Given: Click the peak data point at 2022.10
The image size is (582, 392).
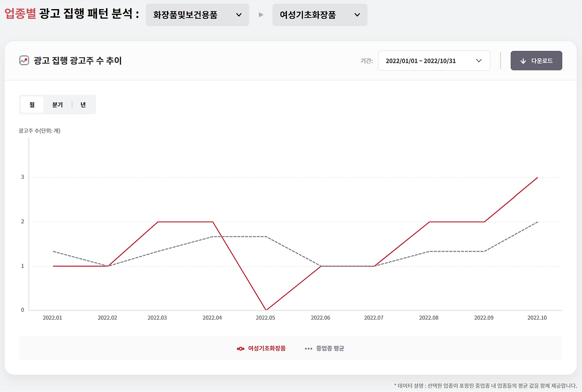Looking at the screenshot, I should pos(537,178).
